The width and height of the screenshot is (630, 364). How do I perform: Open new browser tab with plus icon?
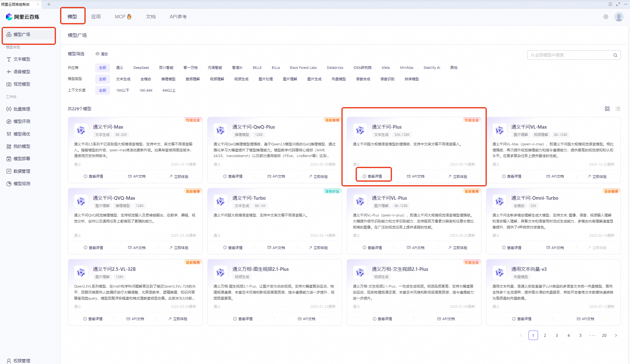49,4
